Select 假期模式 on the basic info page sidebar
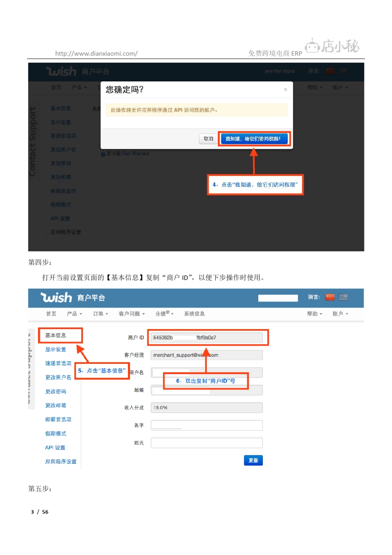 click(x=56, y=434)
